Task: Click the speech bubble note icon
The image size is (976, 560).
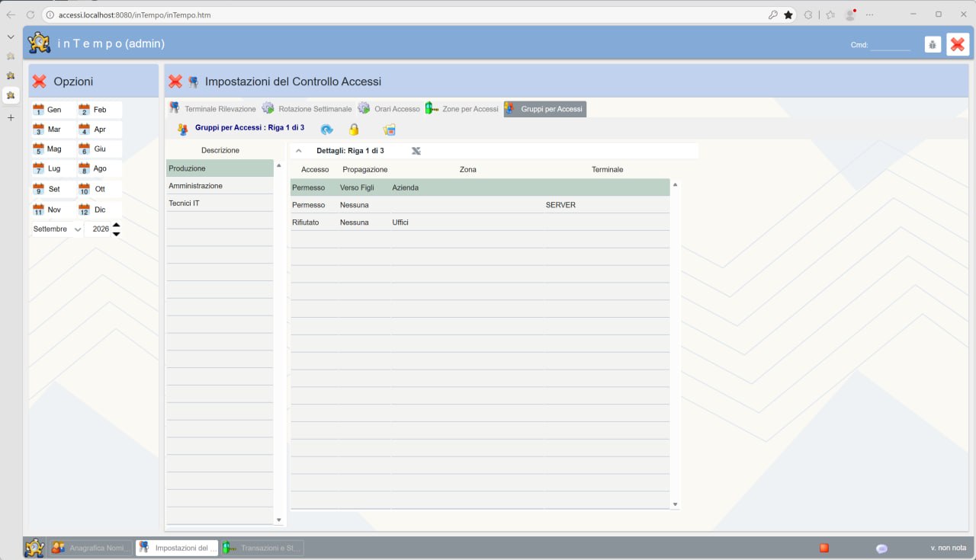Action: pos(881,549)
